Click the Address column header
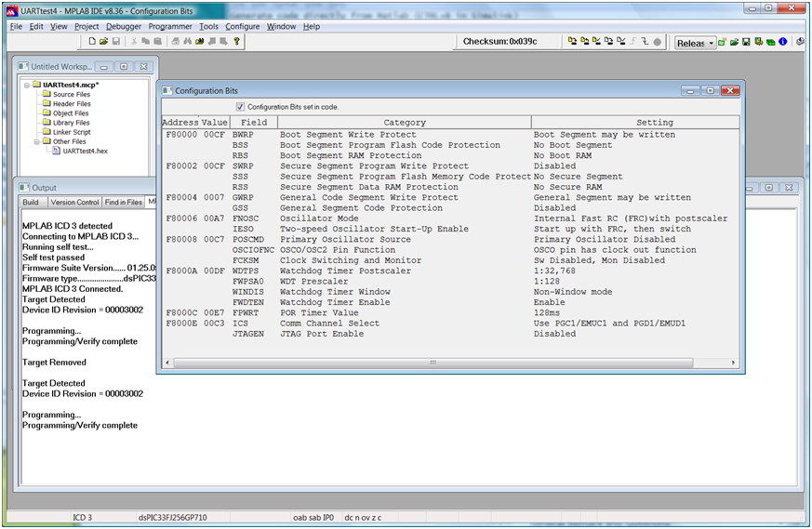 click(180, 123)
